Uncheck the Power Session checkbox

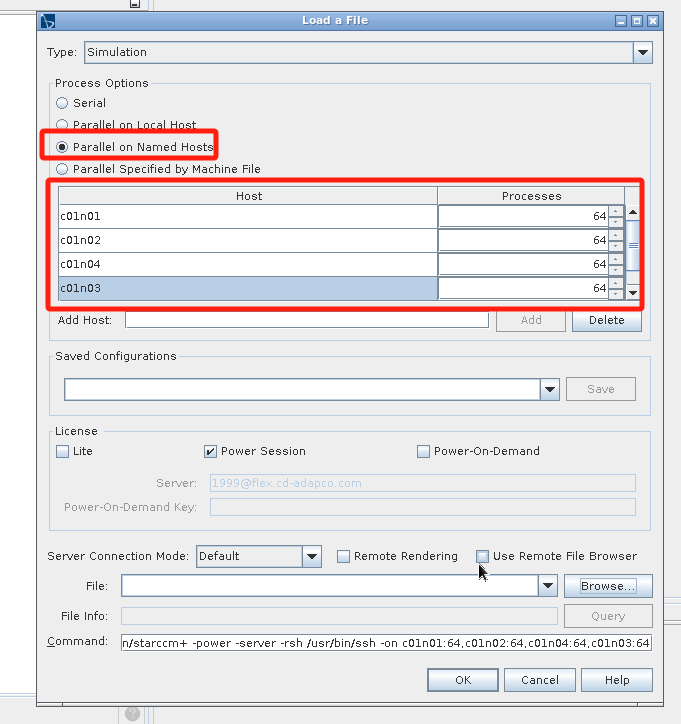210,451
